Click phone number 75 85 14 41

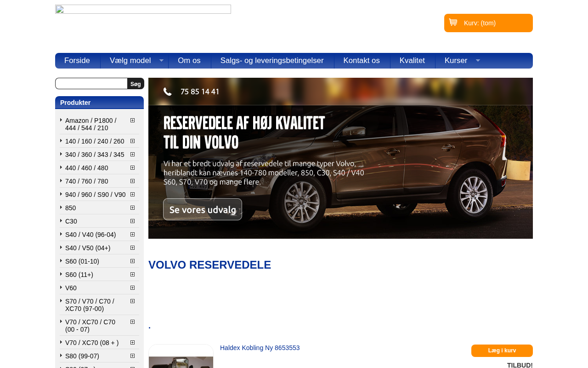click(200, 92)
